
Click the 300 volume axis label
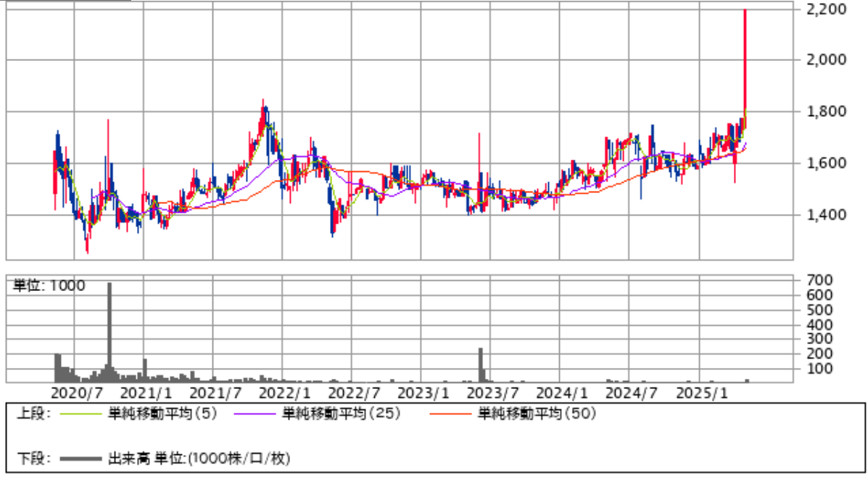pyautogui.click(x=820, y=338)
